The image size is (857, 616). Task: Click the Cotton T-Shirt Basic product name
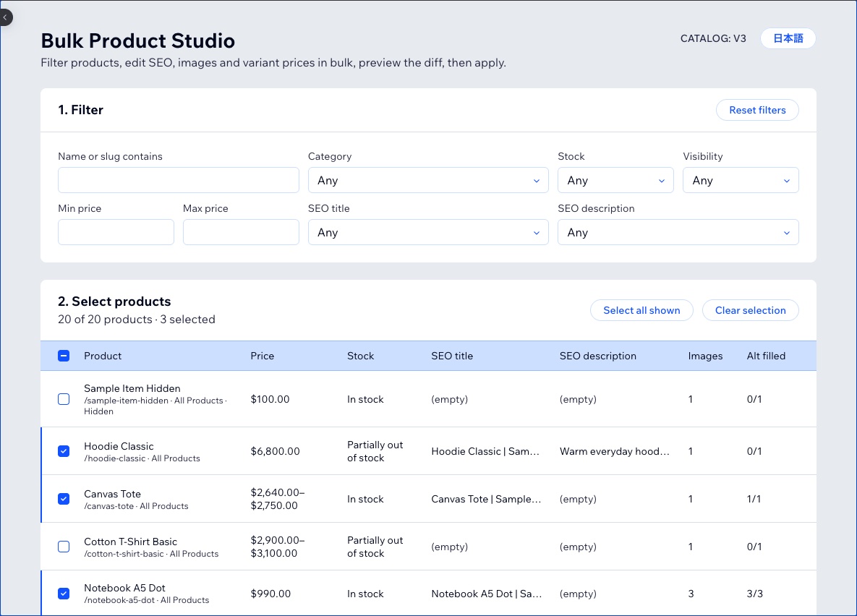click(x=131, y=542)
